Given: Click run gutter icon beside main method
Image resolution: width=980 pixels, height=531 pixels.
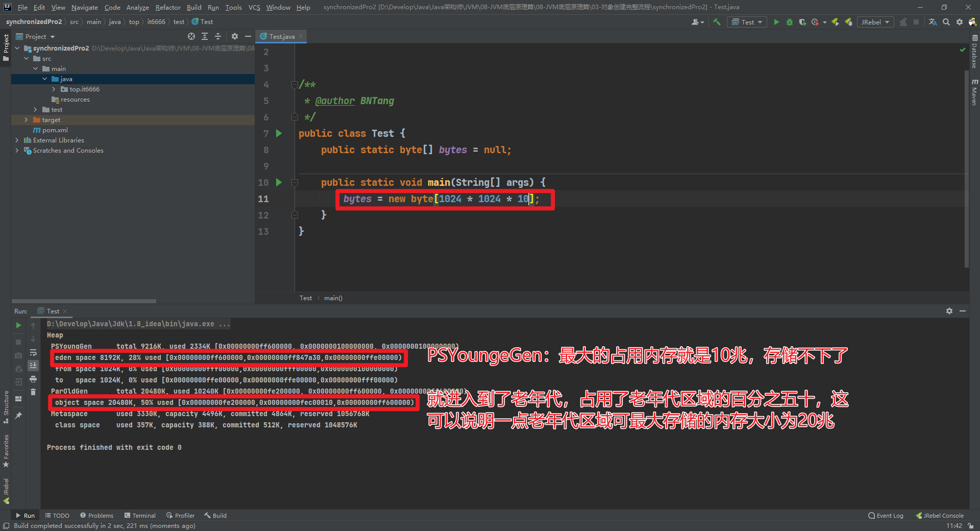Looking at the screenshot, I should pyautogui.click(x=279, y=182).
